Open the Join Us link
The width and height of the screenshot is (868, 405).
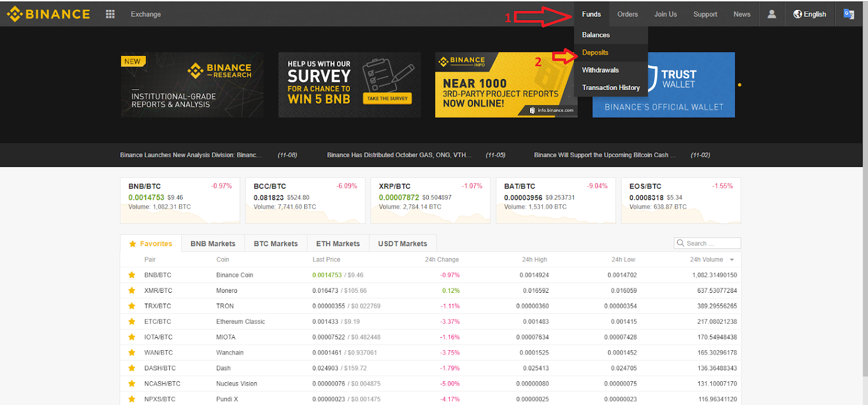click(666, 14)
